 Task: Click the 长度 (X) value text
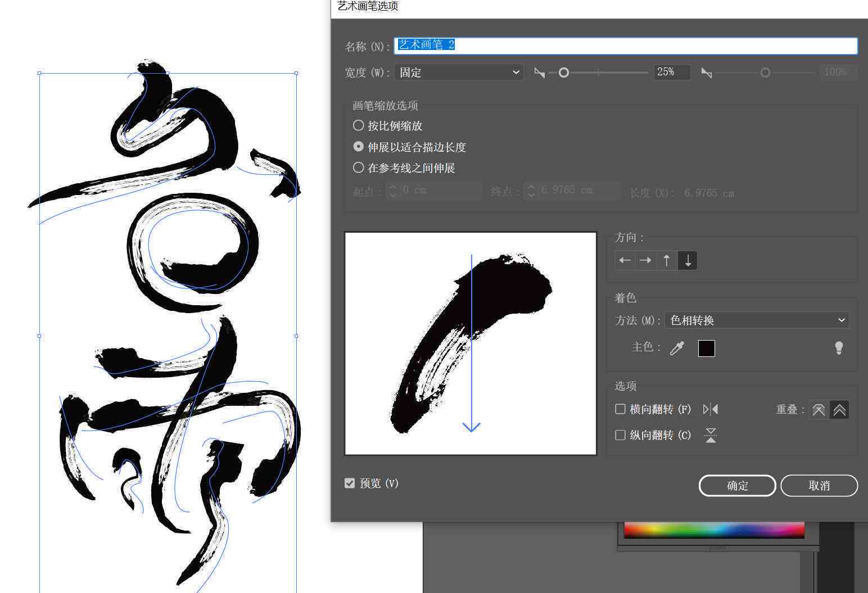coord(709,193)
